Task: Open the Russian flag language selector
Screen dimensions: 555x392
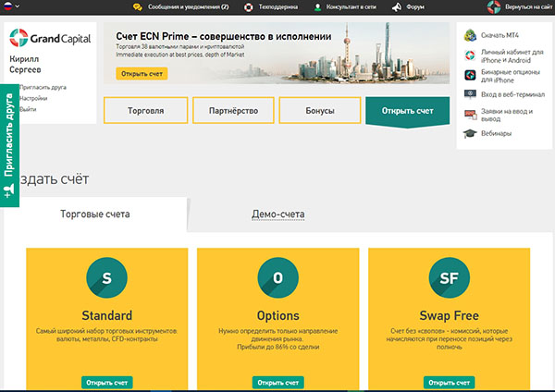Action: click(x=11, y=6)
